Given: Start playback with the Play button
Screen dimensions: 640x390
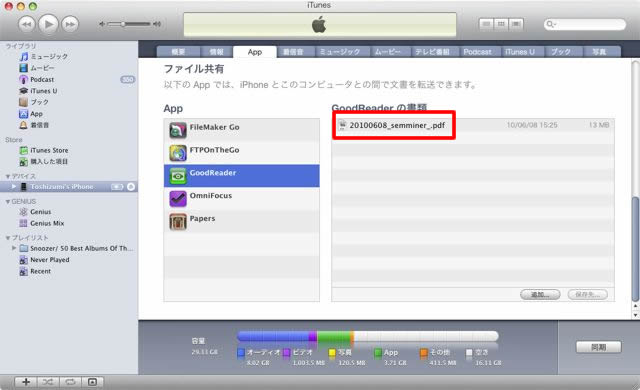Looking at the screenshot, I should tap(49, 24).
